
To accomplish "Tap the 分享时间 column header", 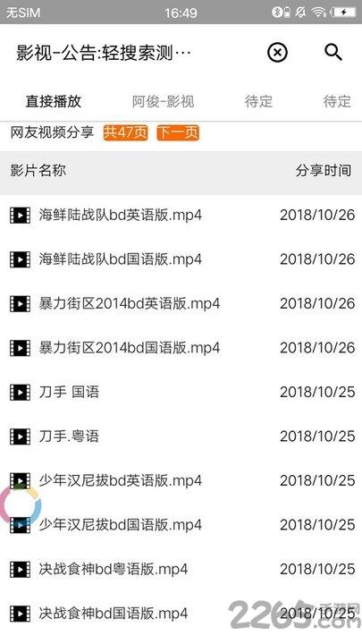I will click(x=324, y=171).
